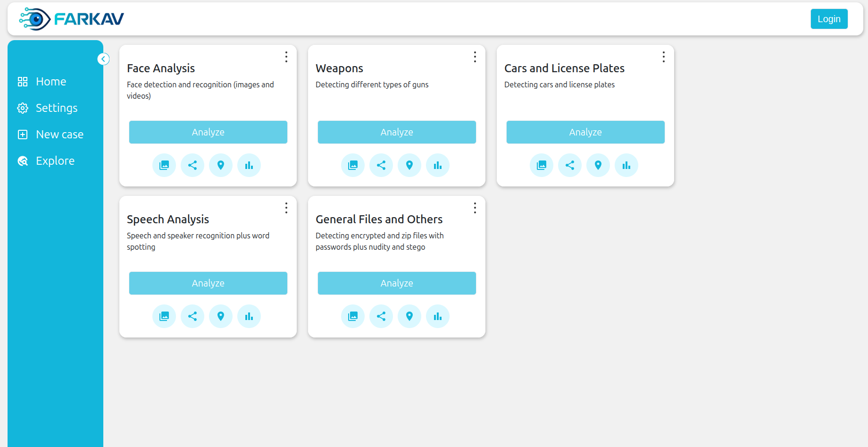Open bar chart stats in Speech Analysis card
868x447 pixels.
(x=249, y=316)
